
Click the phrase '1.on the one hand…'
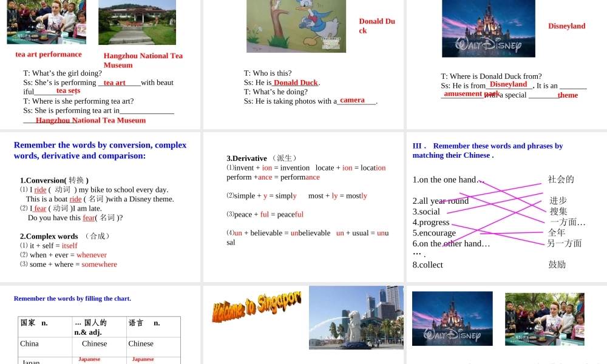click(449, 180)
